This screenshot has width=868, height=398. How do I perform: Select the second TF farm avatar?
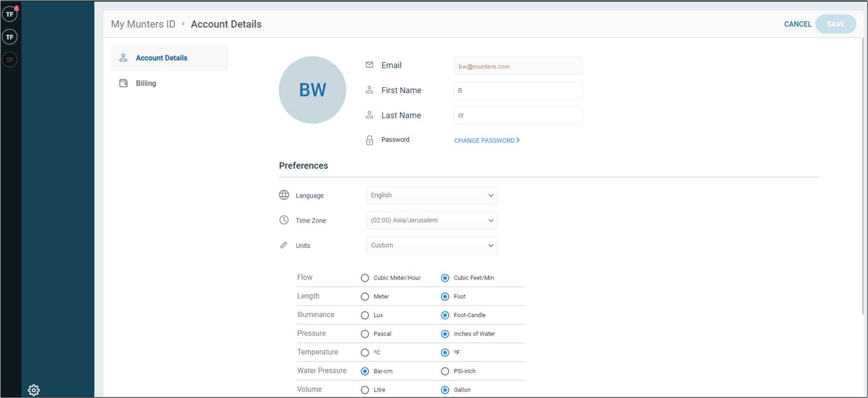pos(10,37)
